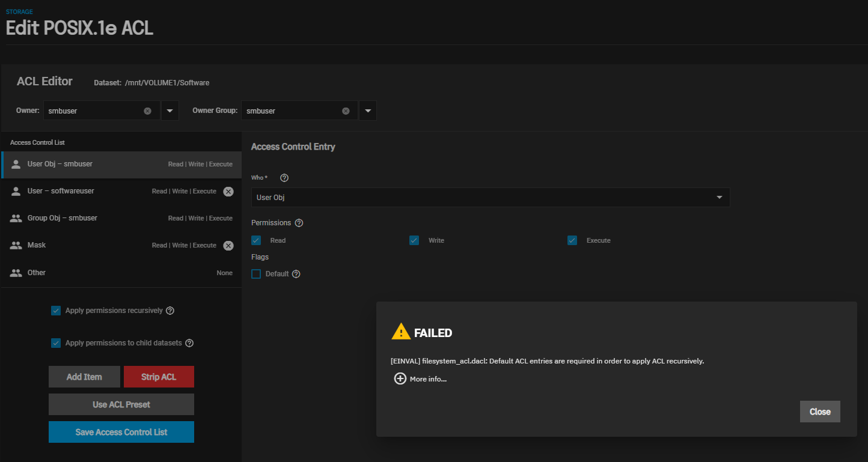The height and width of the screenshot is (462, 868).
Task: Go to Storage breadcrumb link
Action: [x=19, y=12]
